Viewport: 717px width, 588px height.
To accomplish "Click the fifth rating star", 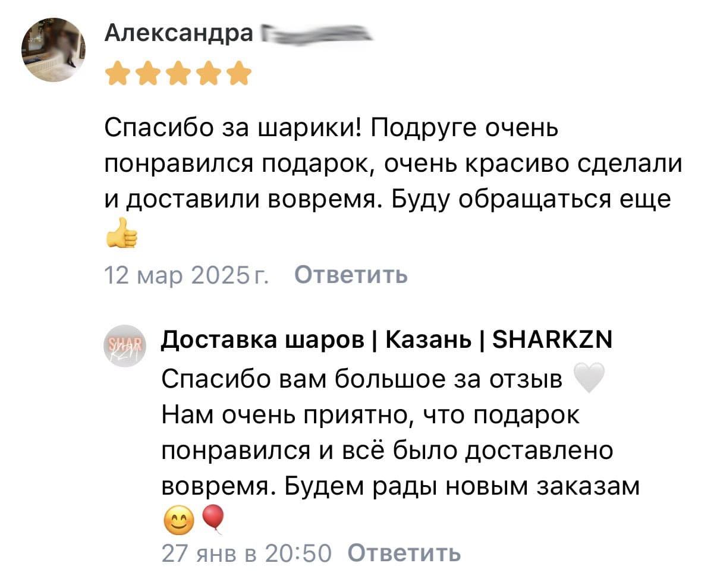I will coord(239,74).
